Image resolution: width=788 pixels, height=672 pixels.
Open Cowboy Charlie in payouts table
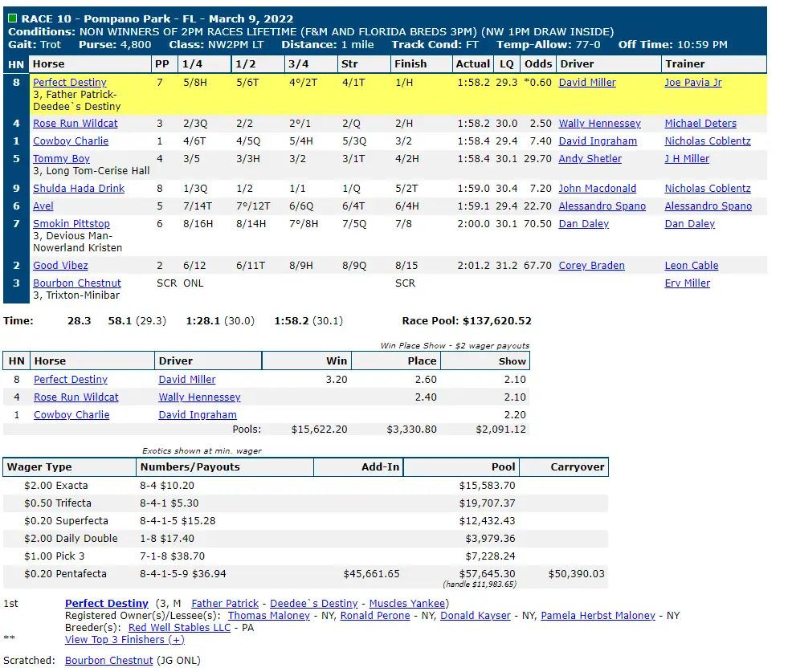pos(71,415)
